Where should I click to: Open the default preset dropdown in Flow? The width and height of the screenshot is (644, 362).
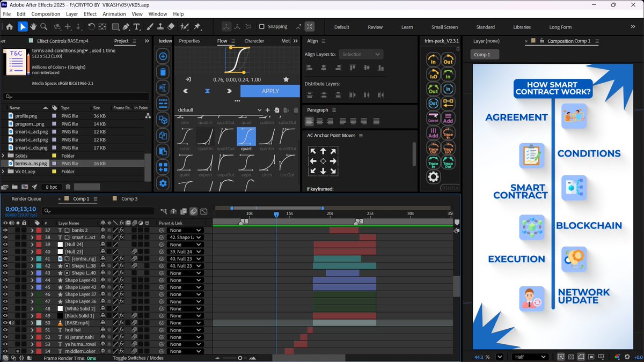219,110
